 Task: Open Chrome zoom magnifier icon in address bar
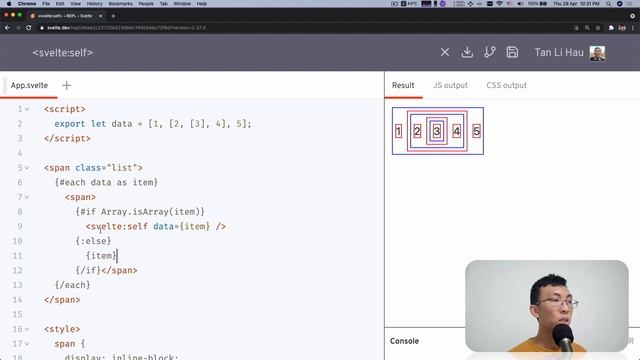[x=587, y=28]
